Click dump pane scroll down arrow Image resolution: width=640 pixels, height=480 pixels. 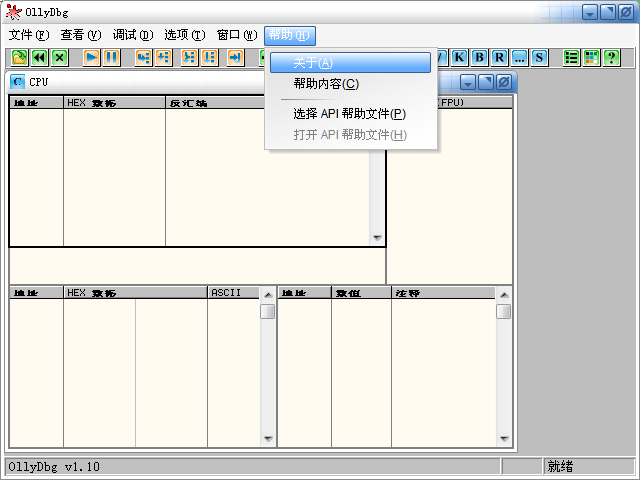268,439
